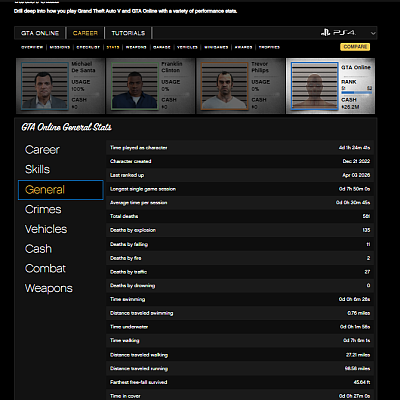Click 'Time played as character' row label
Image resolution: width=400 pixels, height=400 pixels.
tap(139, 148)
